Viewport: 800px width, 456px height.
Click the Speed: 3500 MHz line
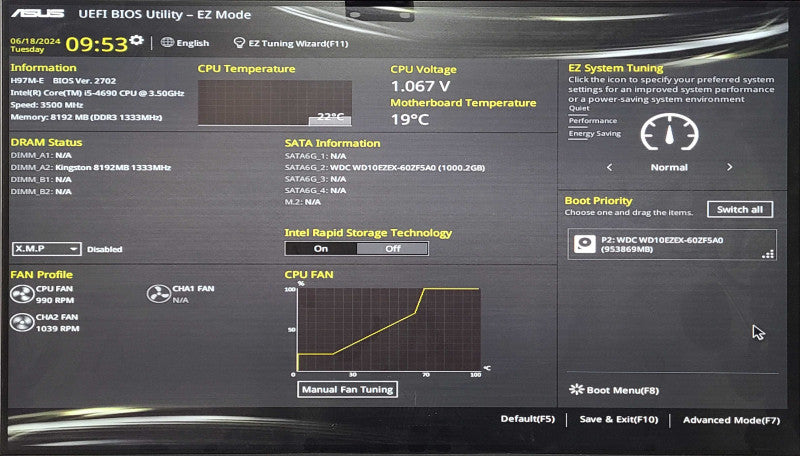[47, 105]
